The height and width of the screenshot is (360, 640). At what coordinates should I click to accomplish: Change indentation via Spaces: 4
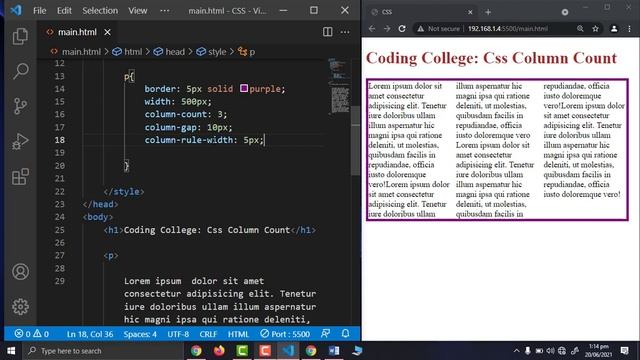(140, 334)
